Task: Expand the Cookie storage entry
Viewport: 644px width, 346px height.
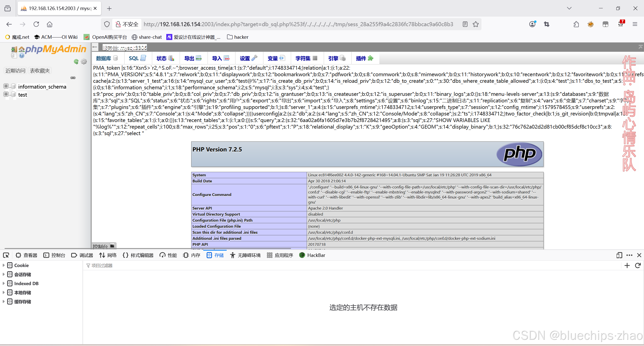Action: point(4,265)
